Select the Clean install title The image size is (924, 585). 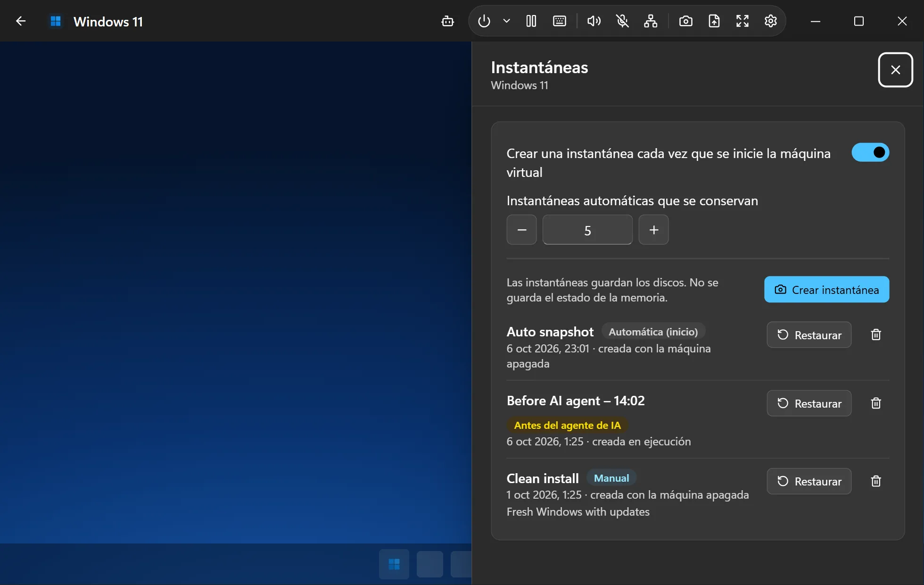pos(543,478)
